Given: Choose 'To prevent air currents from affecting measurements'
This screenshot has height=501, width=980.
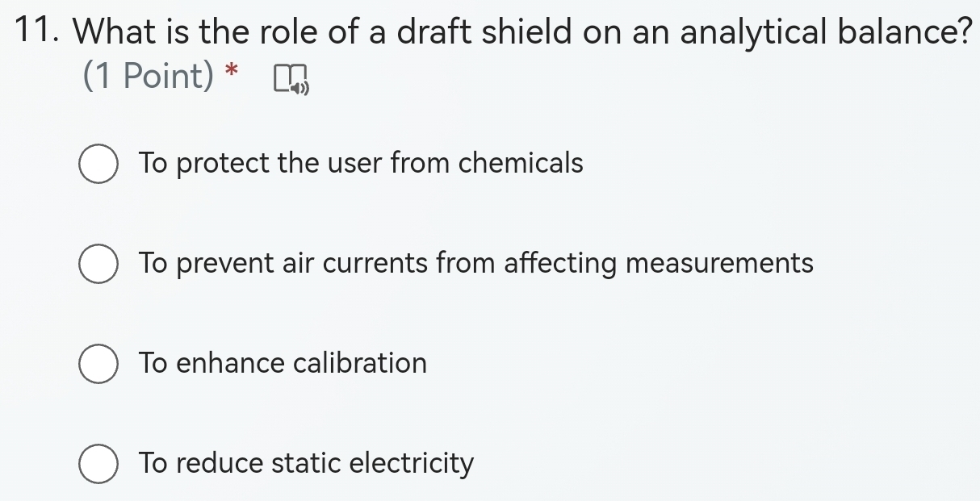Looking at the screenshot, I should 476,262.
